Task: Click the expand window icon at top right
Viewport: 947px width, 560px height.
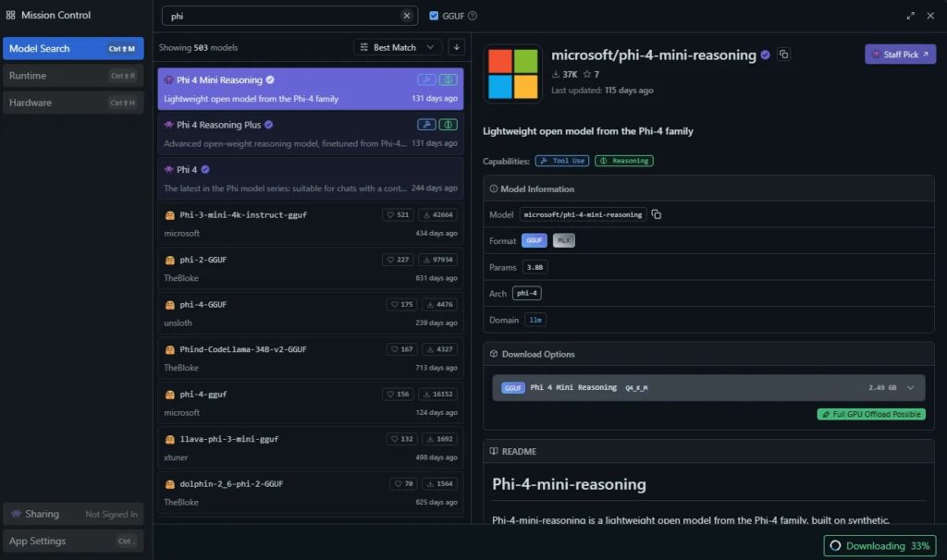Action: pos(911,16)
